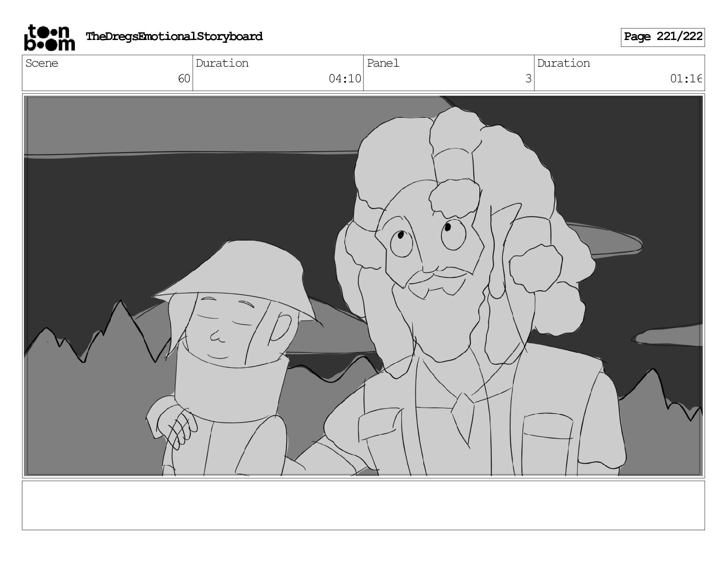Click the empty notes box below the panel
This screenshot has width=728, height=563.
tap(363, 505)
